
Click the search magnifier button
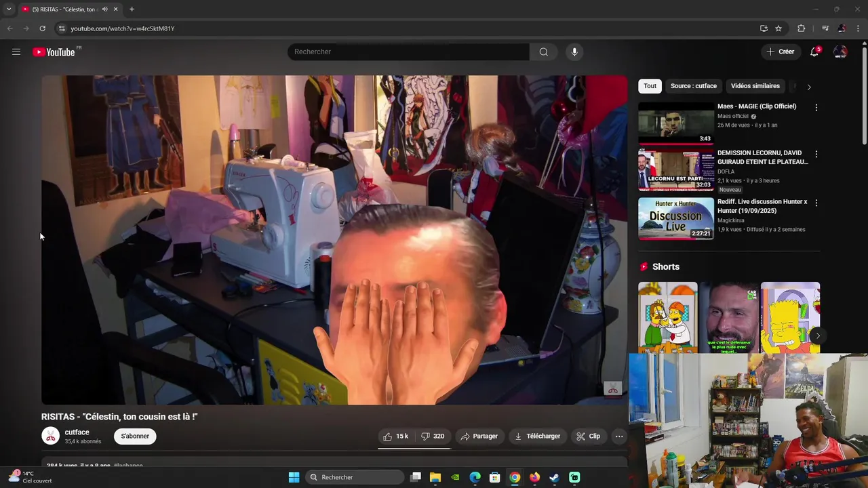pos(544,52)
